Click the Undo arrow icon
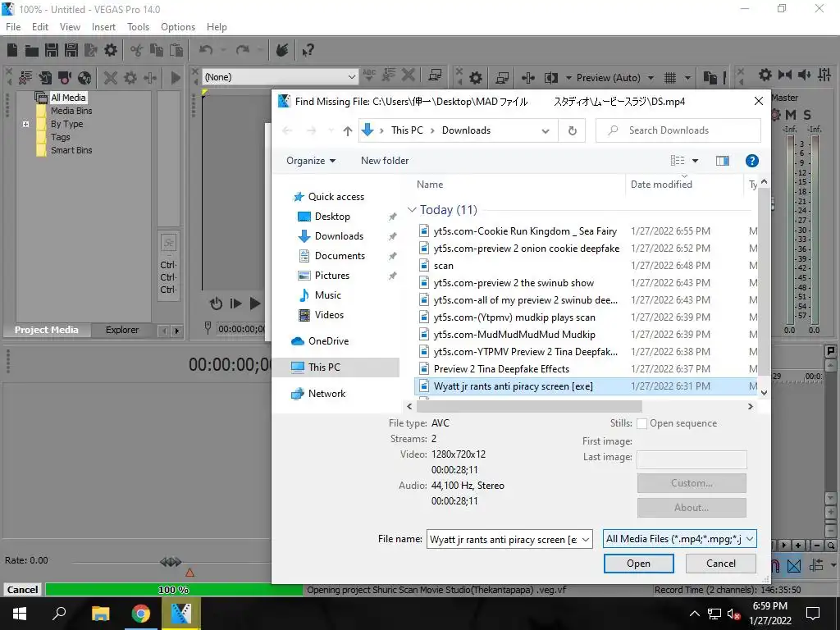This screenshot has height=630, width=840. (206, 50)
